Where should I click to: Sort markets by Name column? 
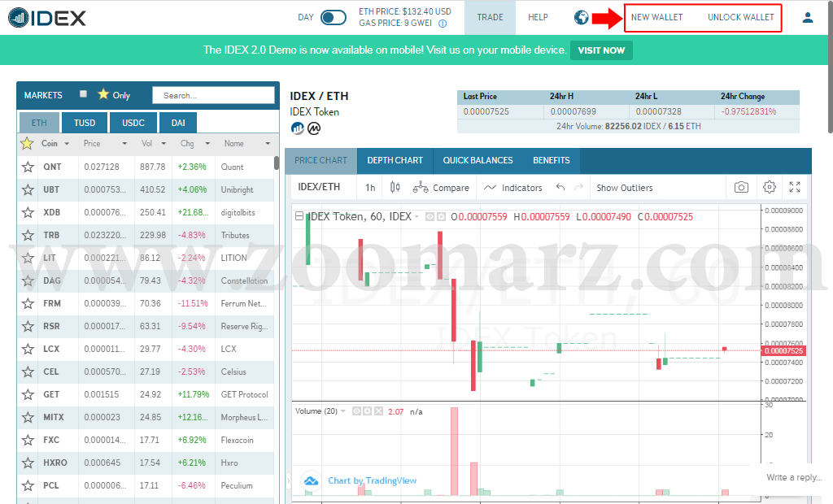point(247,143)
